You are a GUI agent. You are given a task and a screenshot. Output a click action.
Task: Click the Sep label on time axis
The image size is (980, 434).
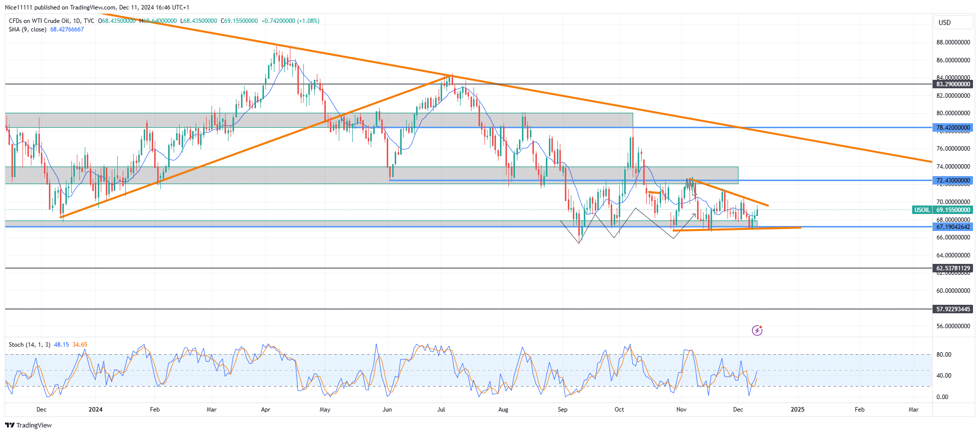pyautogui.click(x=562, y=410)
